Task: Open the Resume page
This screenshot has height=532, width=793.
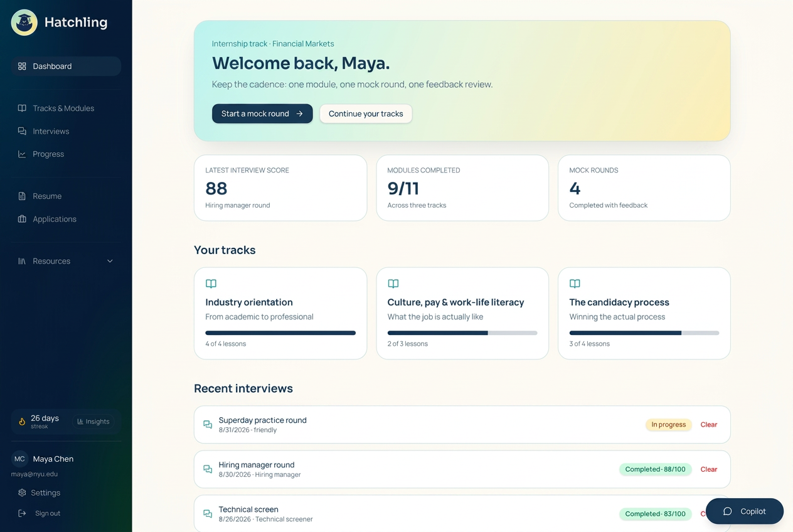Action: (x=66, y=196)
